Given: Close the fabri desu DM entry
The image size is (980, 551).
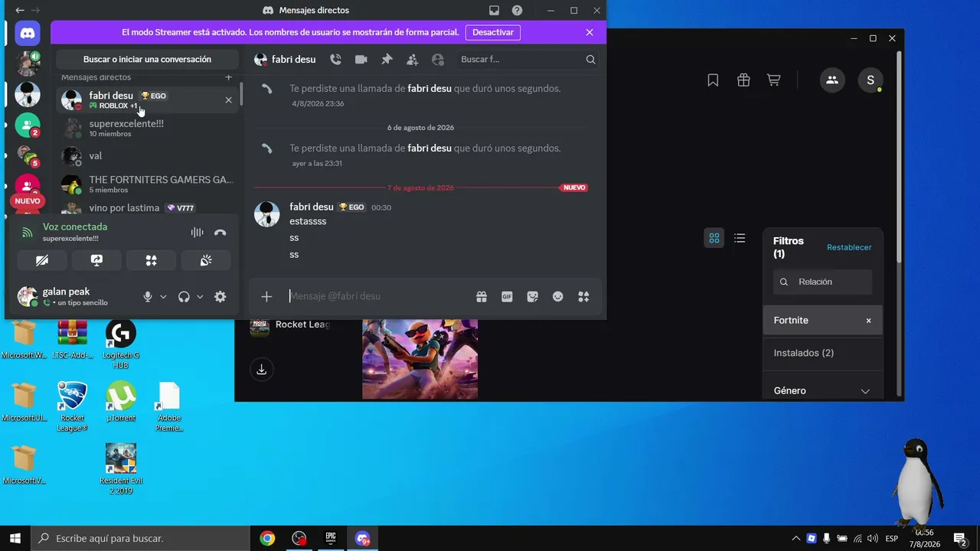Looking at the screenshot, I should coord(228,100).
